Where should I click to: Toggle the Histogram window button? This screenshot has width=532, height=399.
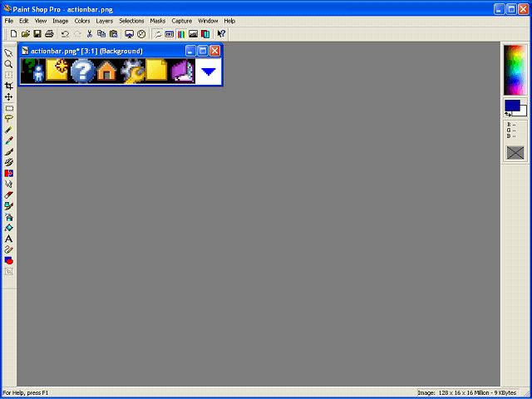[194, 33]
